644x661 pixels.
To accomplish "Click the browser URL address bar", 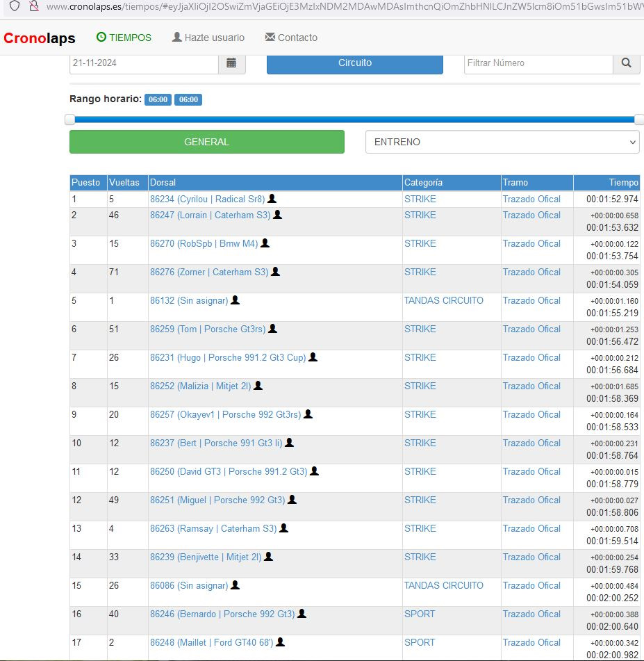I will (345, 6).
